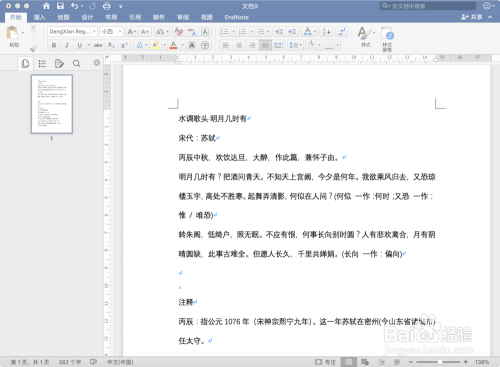Viewport: 500px width, 367px height.
Task: Apply character border icon
Action: coord(205,32)
